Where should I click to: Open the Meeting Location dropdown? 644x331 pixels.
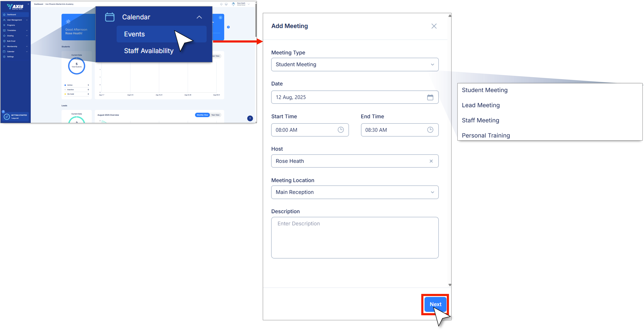[354, 192]
